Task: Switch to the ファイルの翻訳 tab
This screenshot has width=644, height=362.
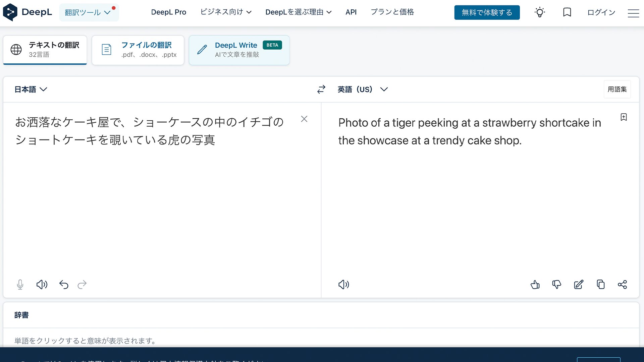Action: pyautogui.click(x=138, y=50)
